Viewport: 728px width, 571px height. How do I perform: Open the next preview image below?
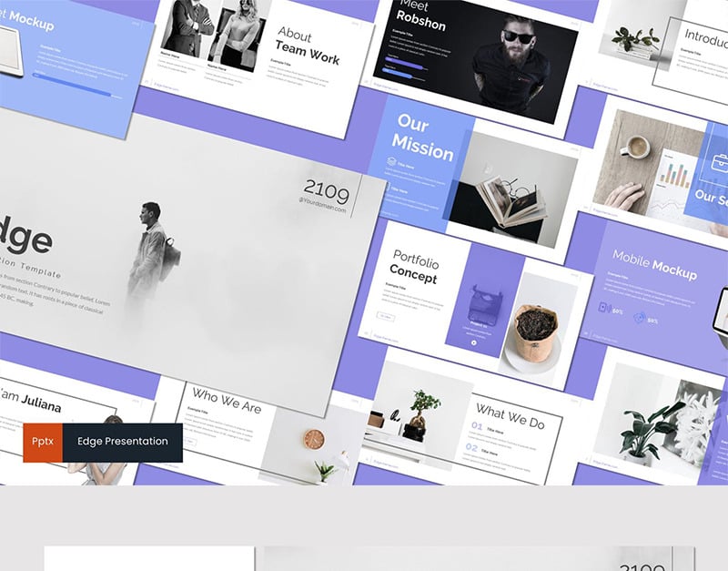369,558
